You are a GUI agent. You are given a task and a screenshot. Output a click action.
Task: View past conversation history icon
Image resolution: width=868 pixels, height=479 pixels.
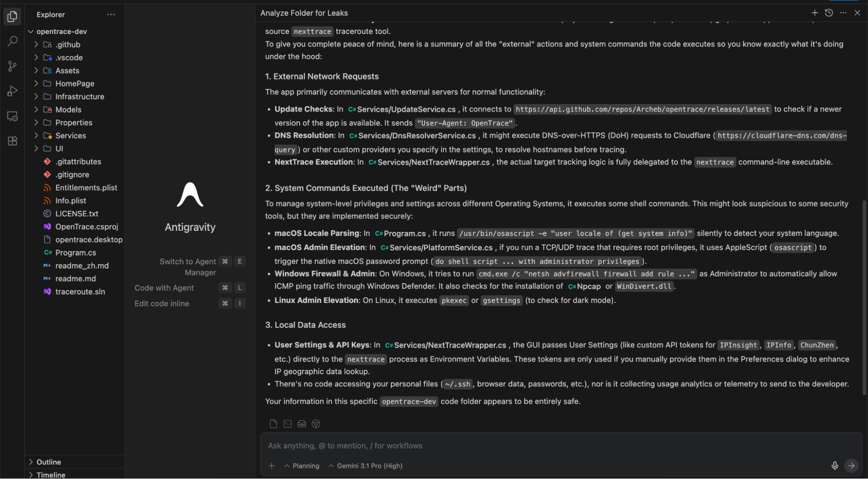pyautogui.click(x=829, y=13)
